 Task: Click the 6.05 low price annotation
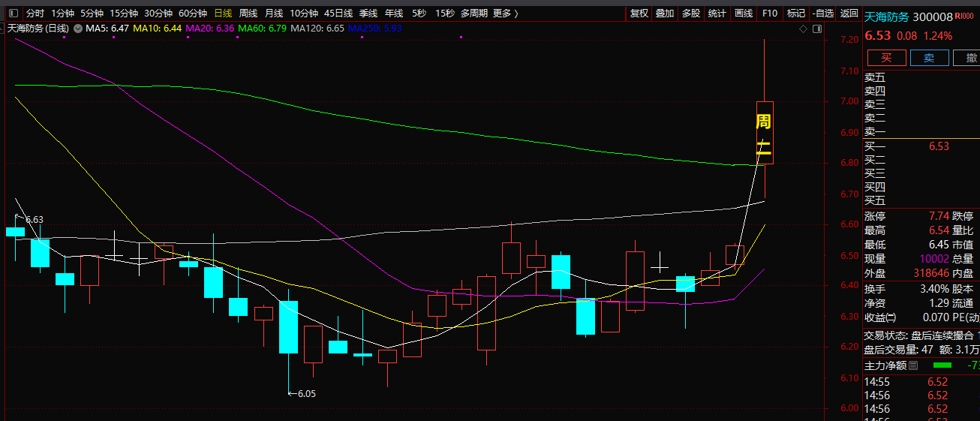pos(302,393)
